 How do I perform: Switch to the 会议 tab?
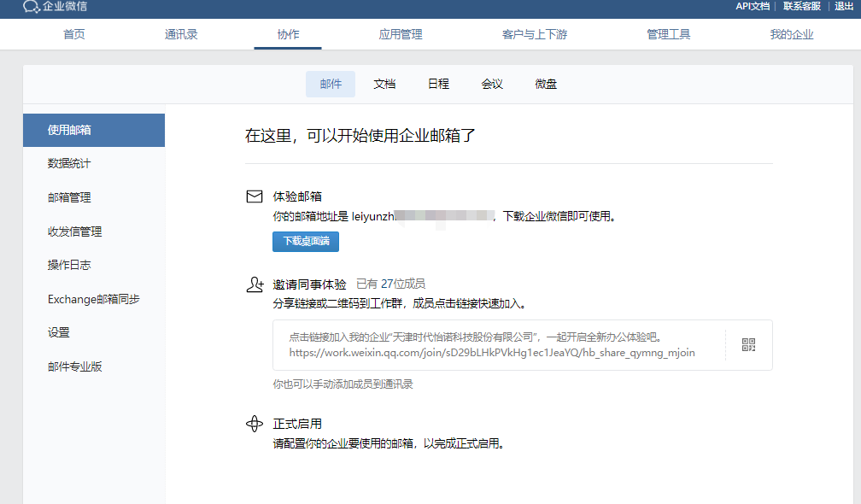[x=492, y=84]
